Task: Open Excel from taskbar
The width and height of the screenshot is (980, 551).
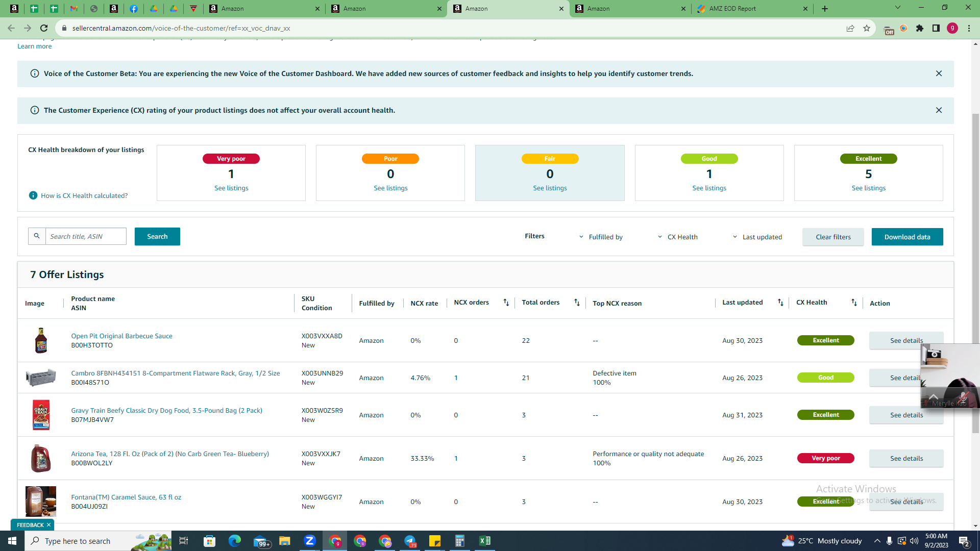Action: [x=485, y=541]
